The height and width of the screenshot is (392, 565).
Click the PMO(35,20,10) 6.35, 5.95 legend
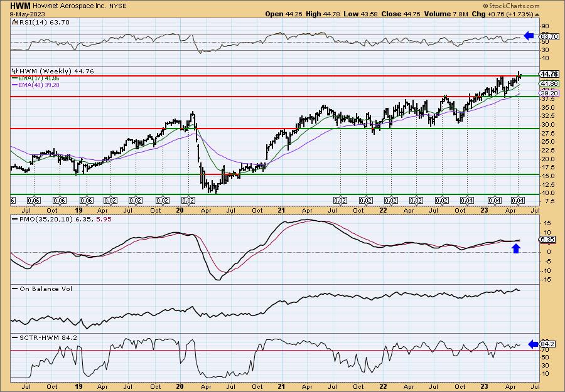tap(62, 219)
